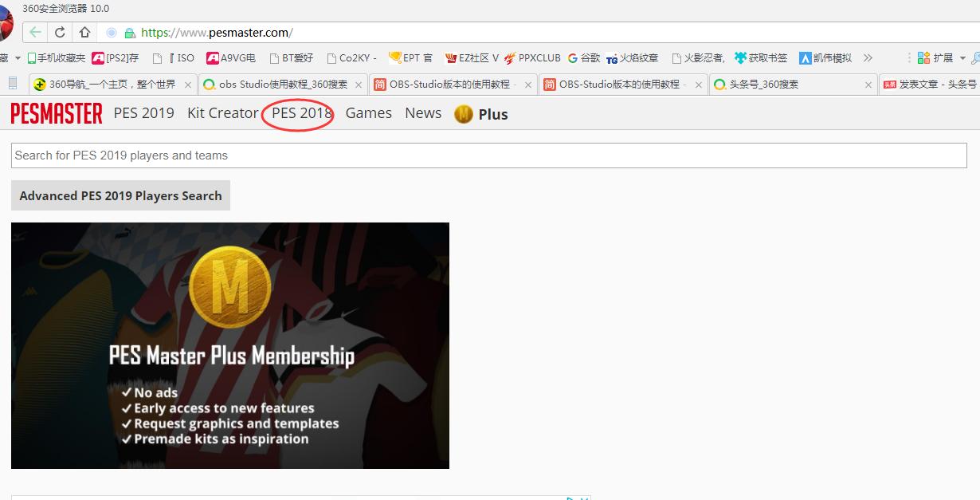Go to the News page
980x500 pixels.
point(423,113)
